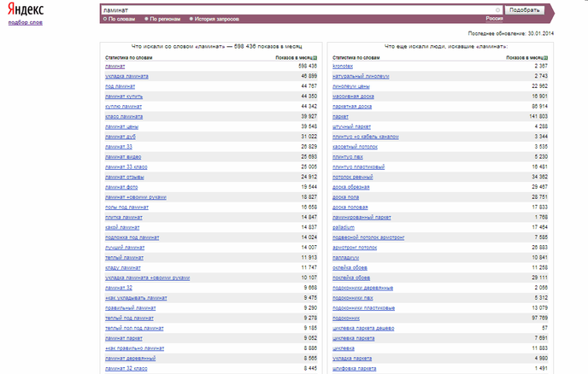Image resolution: width=588 pixels, height=374 pixels.
Task: Open the 'циклевка паркета дешево' link
Action: coord(363,328)
